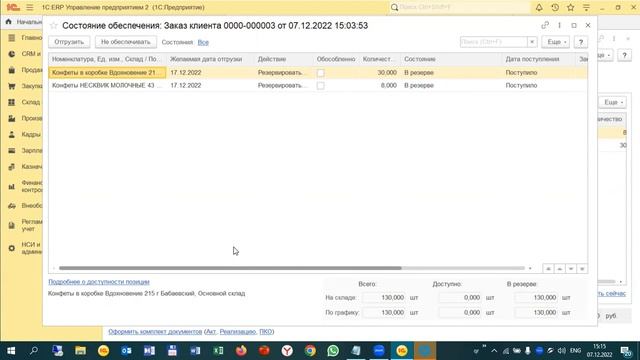The image size is (640, 360).
Task: Open Excel from taskbar
Action: [x=218, y=351]
